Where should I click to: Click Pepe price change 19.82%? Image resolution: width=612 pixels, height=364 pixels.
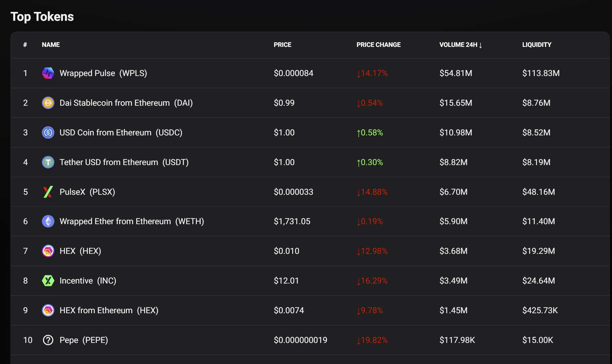click(372, 340)
